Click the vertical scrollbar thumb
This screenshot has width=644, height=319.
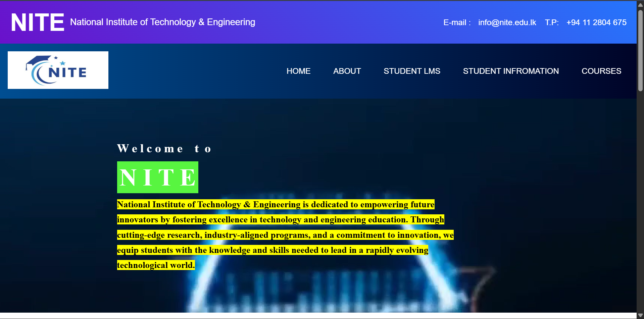tap(640, 50)
